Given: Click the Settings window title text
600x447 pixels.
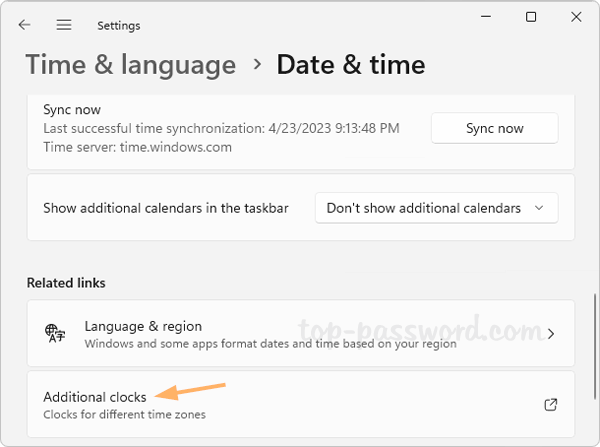Looking at the screenshot, I should pyautogui.click(x=119, y=25).
